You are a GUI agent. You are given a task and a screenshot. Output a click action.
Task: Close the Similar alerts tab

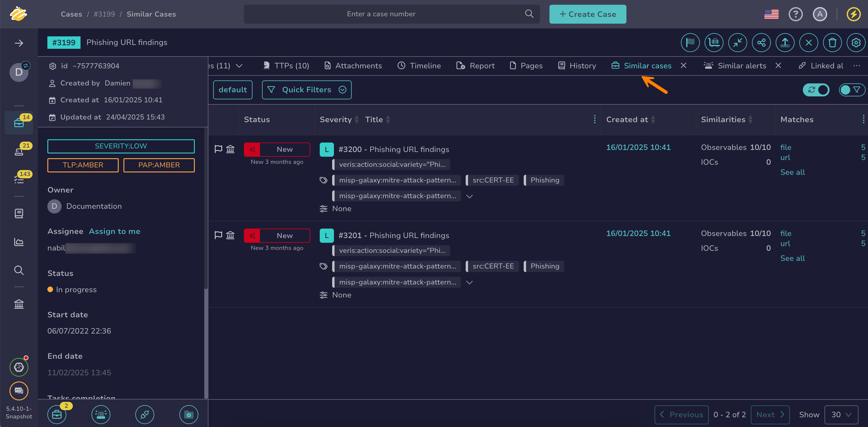(x=778, y=66)
